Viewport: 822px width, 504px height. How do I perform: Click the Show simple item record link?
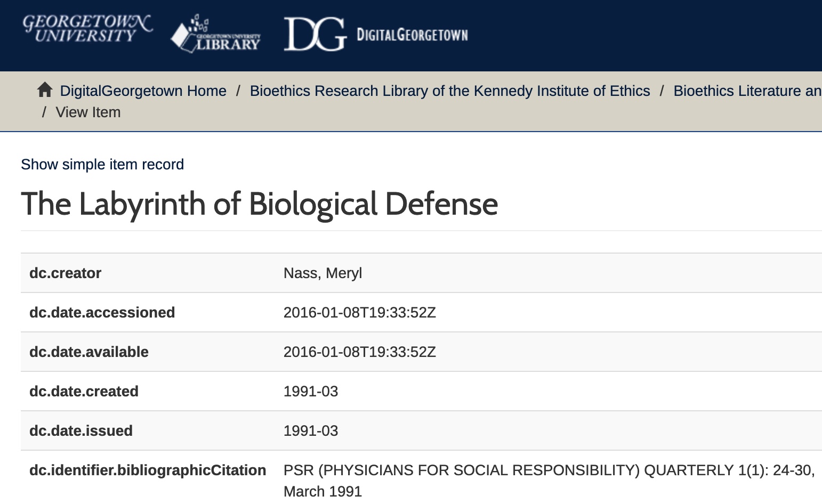tap(102, 165)
